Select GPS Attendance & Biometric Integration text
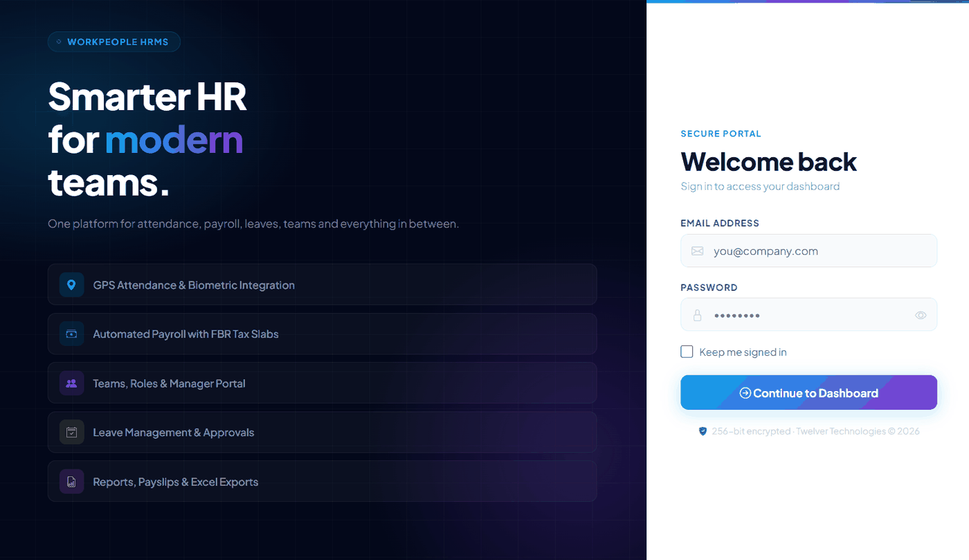This screenshot has height=560, width=969. tap(194, 285)
